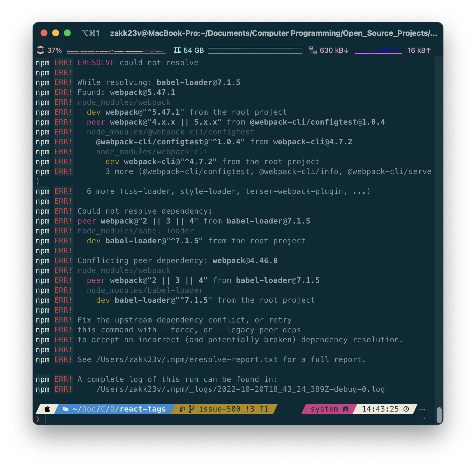Click the pink 'system' prompt label
The image size is (476, 468).
point(325,409)
